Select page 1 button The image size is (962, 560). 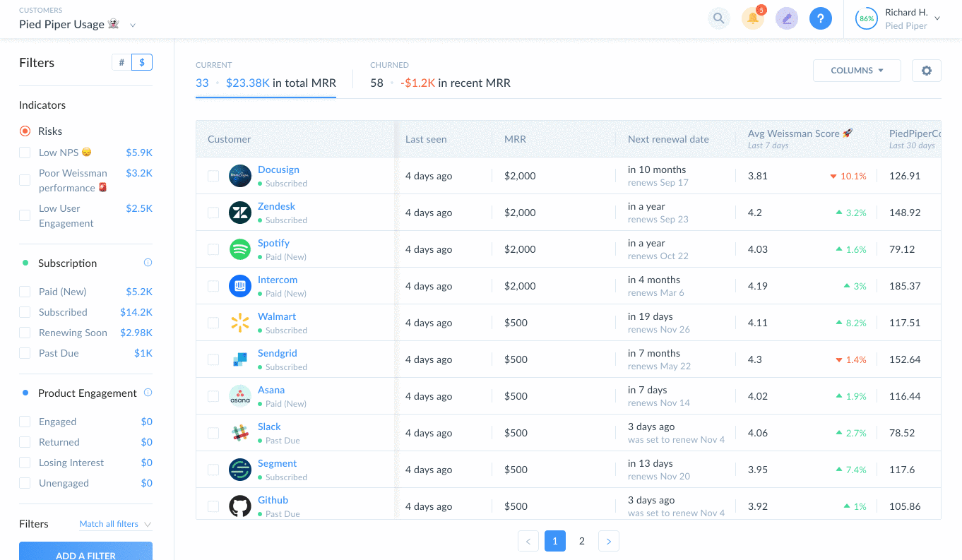tap(555, 542)
